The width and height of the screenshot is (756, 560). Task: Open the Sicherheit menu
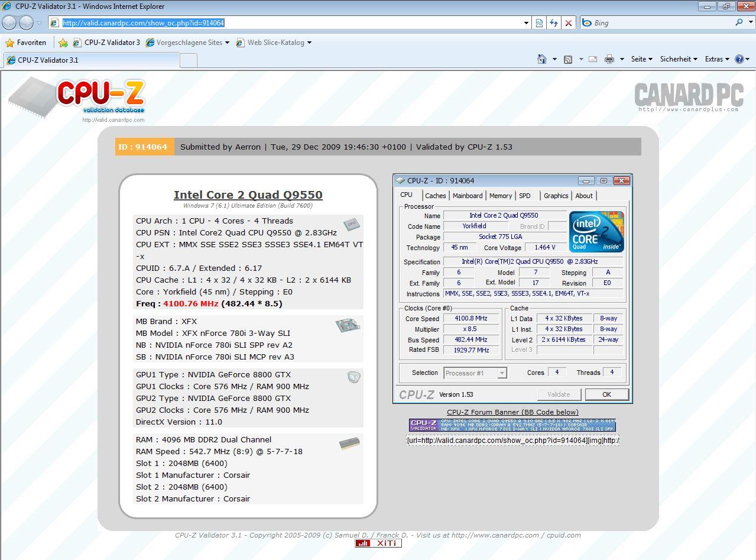[x=679, y=59]
